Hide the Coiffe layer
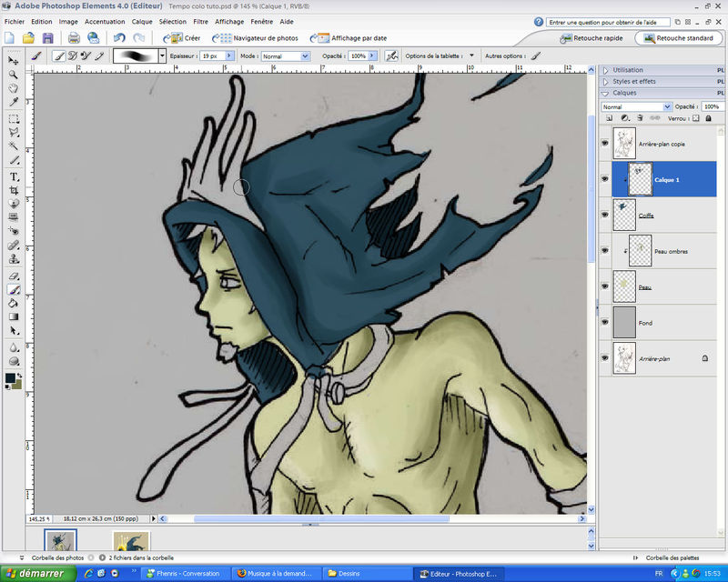The height and width of the screenshot is (582, 728). click(604, 215)
